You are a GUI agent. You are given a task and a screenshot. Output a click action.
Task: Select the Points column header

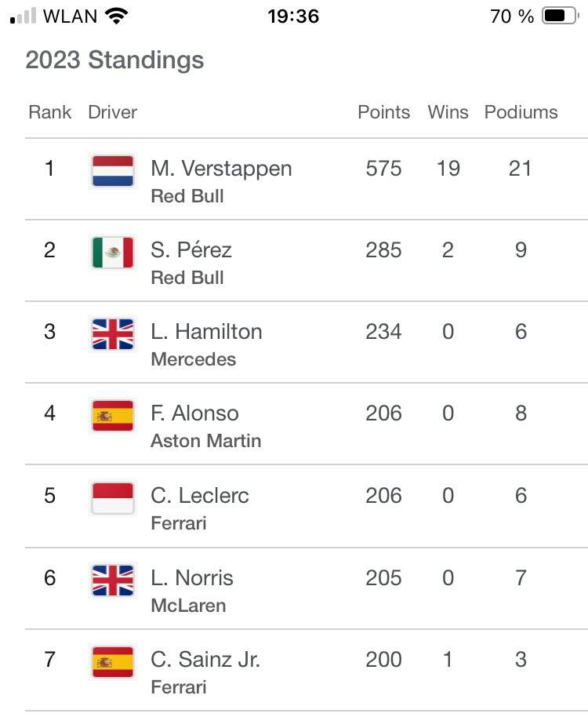coord(384,112)
